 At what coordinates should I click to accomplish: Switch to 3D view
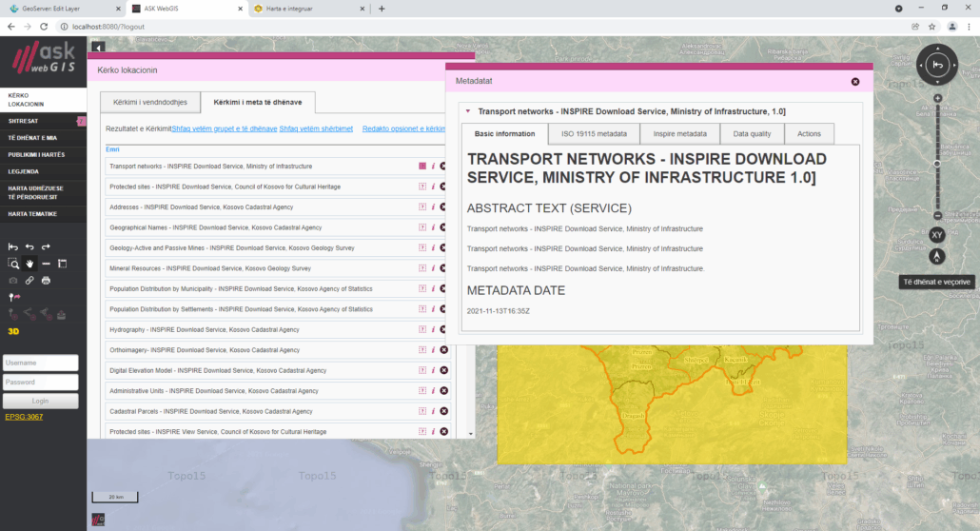pos(13,331)
